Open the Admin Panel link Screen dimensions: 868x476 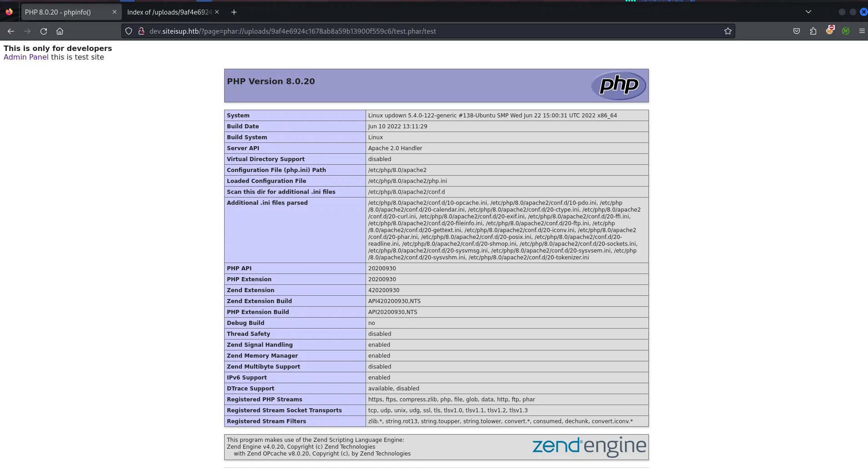[x=26, y=57]
